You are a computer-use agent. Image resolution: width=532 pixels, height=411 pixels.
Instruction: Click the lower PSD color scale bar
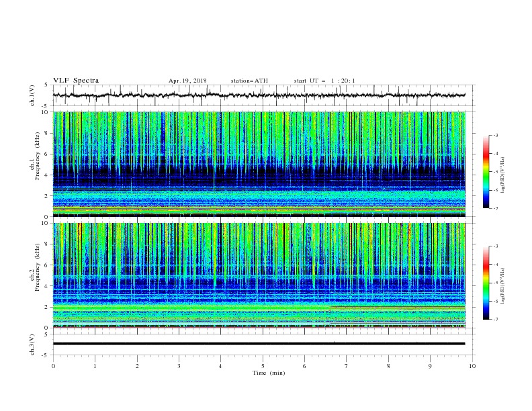point(486,283)
